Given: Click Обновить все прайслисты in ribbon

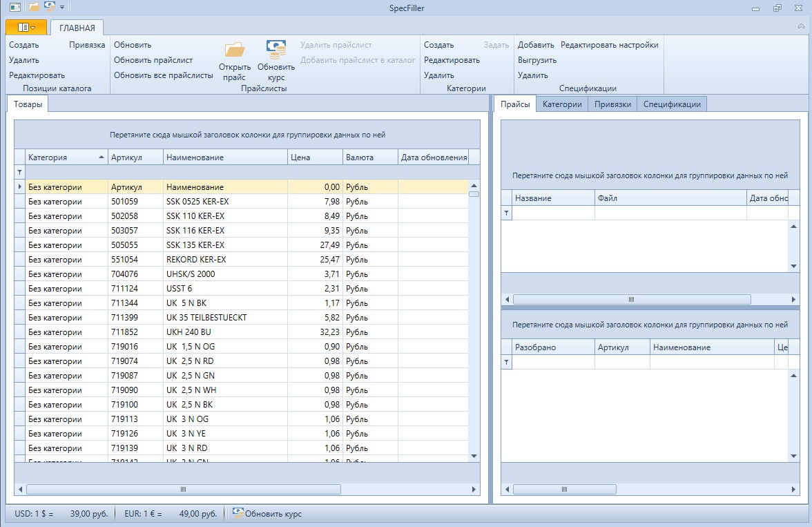Looking at the screenshot, I should (x=163, y=75).
